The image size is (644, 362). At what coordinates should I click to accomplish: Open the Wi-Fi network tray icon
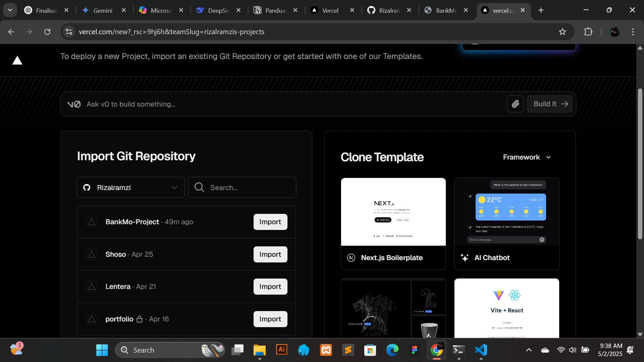[x=561, y=350]
